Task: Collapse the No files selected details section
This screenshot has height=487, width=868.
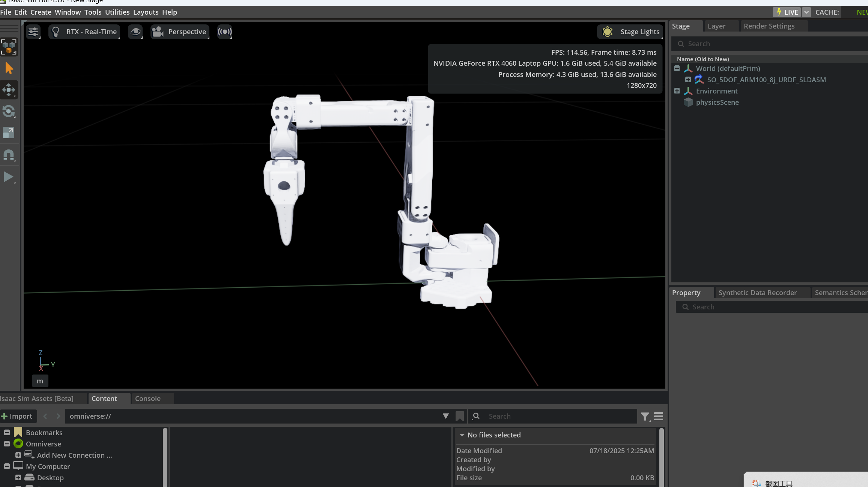Action: (x=462, y=435)
